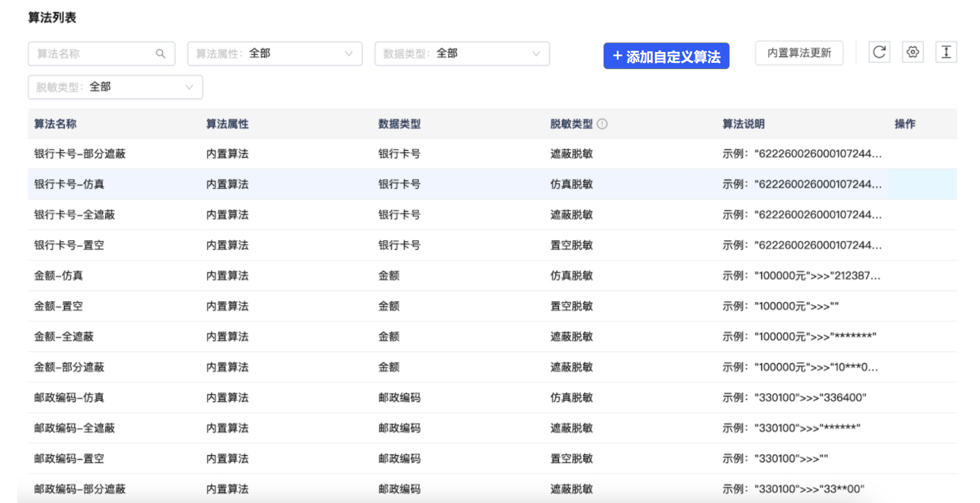Screen dimensions: 980x503
Task: Click description of 金额-置空 row
Action: coord(781,306)
